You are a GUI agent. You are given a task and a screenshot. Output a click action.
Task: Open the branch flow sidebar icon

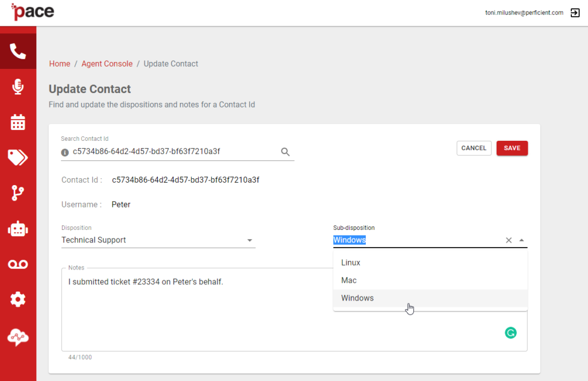coord(18,193)
